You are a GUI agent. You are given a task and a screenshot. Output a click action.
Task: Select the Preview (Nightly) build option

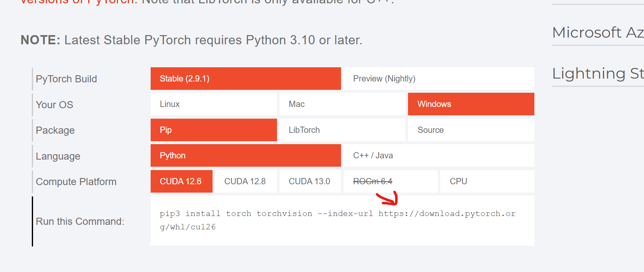[x=439, y=79]
